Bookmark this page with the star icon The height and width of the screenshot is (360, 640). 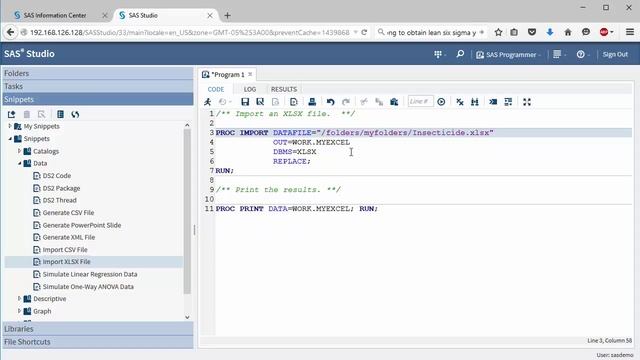pyautogui.click(x=498, y=32)
